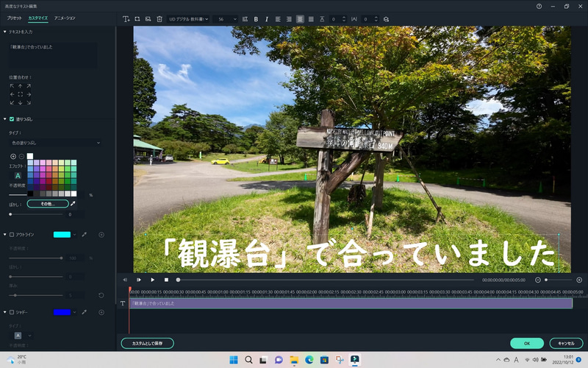Image resolution: width=588 pixels, height=368 pixels.
Task: Position text to bottom-right corner arrow
Action: (29, 102)
